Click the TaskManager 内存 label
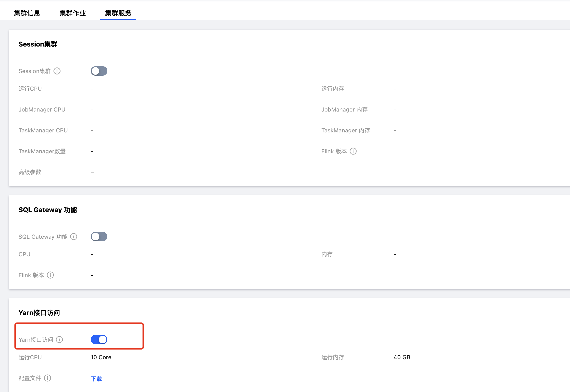 [x=346, y=131]
